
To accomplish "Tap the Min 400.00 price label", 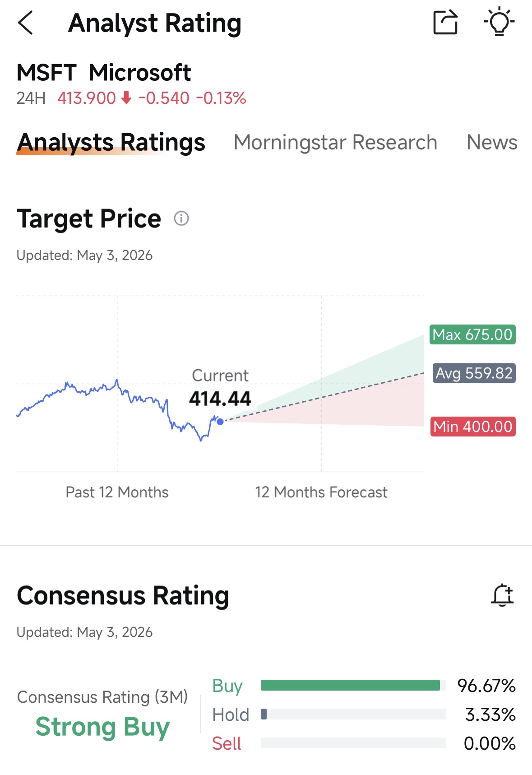I will pos(473,427).
